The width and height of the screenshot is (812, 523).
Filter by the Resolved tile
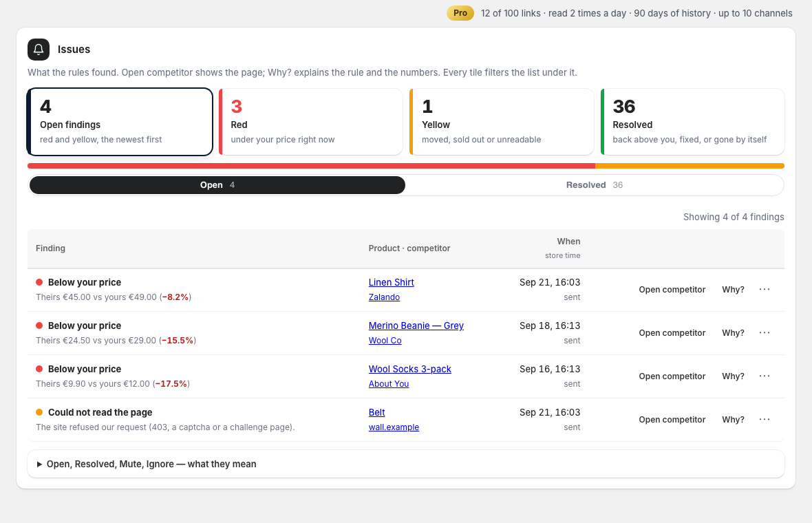tap(692, 122)
